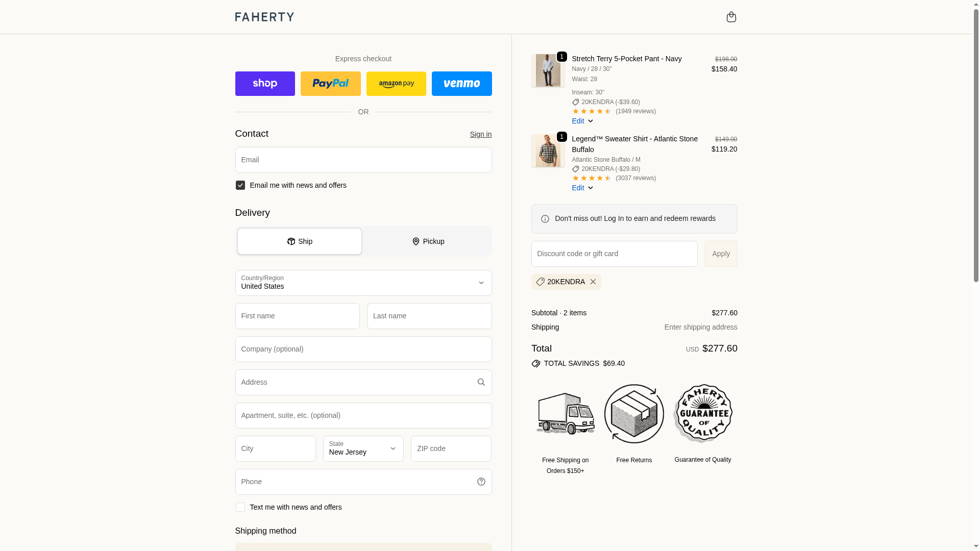This screenshot has width=980, height=551.
Task: Choose PayPal express checkout
Action: (x=330, y=84)
